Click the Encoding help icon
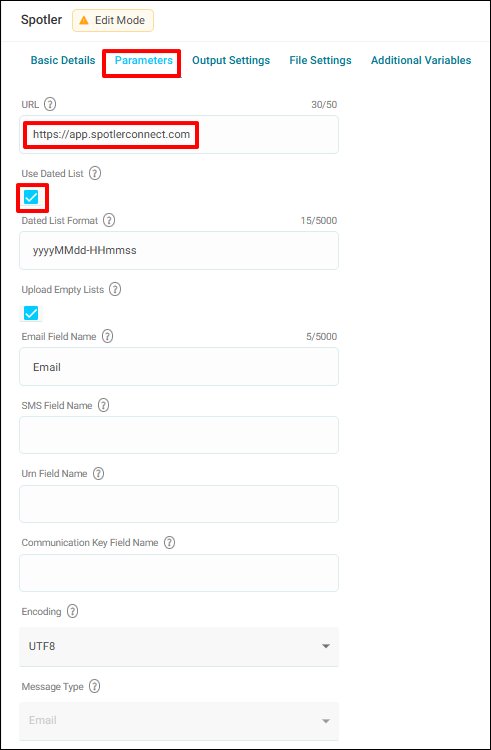Screen dimensions: 491x750 pyautogui.click(x=72, y=611)
